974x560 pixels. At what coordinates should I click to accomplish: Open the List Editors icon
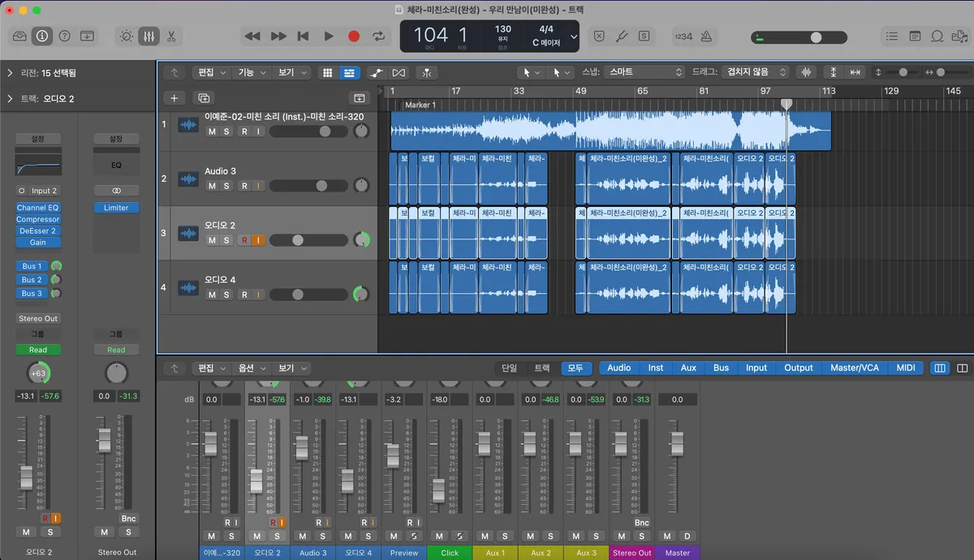click(892, 36)
